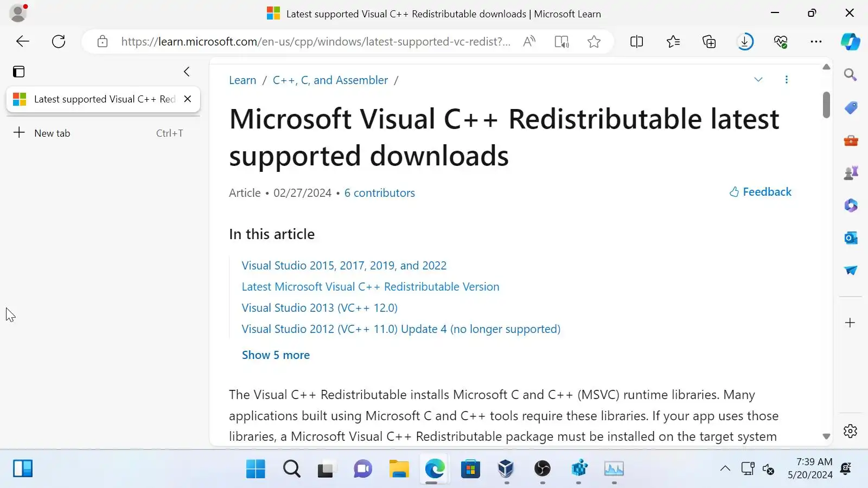This screenshot has width=868, height=488.
Task: Open Drop paper plane in sidebar
Action: click(851, 270)
